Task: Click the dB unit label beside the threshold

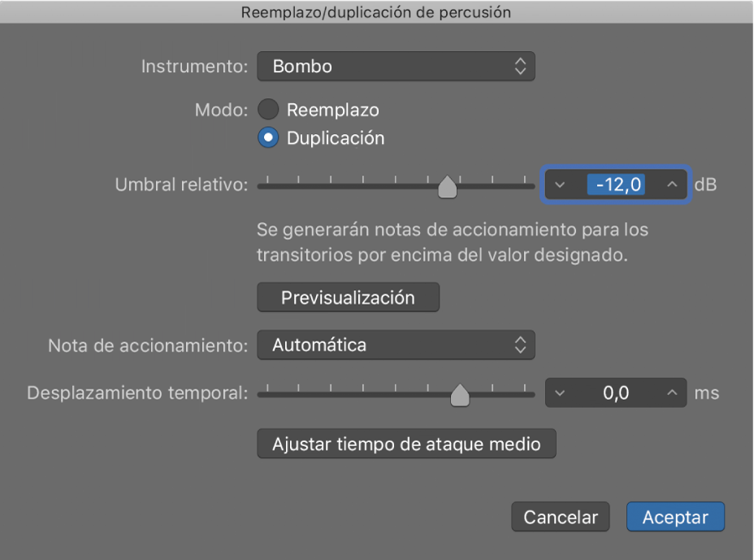Action: click(x=704, y=184)
